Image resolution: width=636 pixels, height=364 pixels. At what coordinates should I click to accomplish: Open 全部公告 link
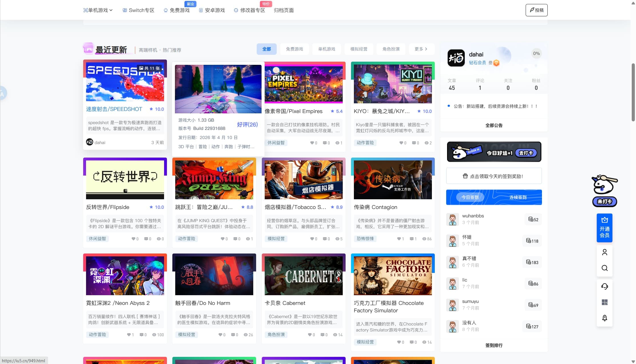(x=494, y=125)
